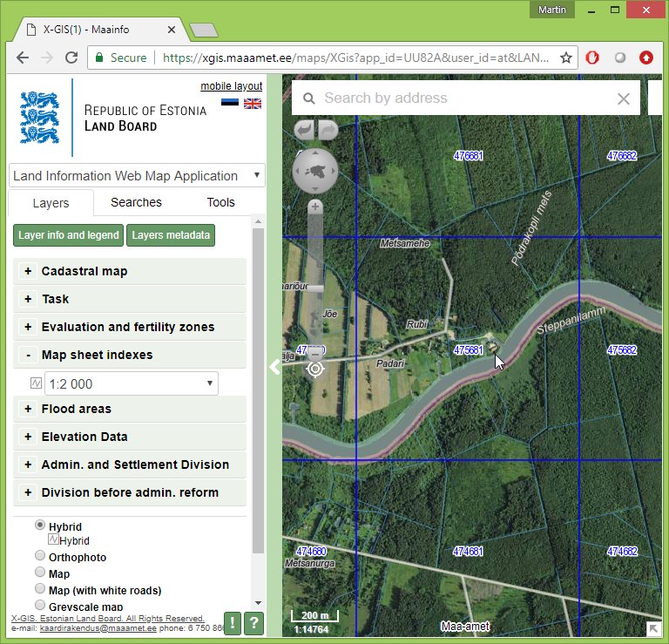
Task: Click the Estonia full-extent pan control
Action: pyautogui.click(x=315, y=169)
